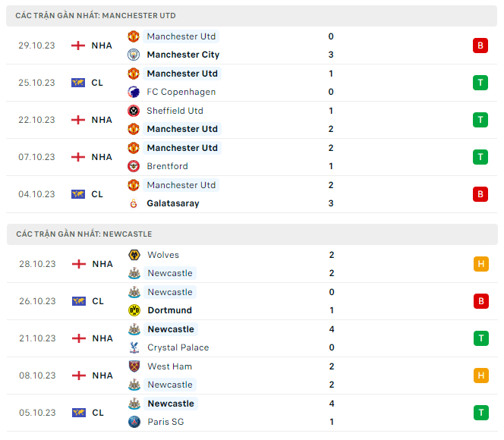Viewport: 504px width, 440px height.
Task: Click the Crystal Palace club crest
Action: [x=134, y=347]
